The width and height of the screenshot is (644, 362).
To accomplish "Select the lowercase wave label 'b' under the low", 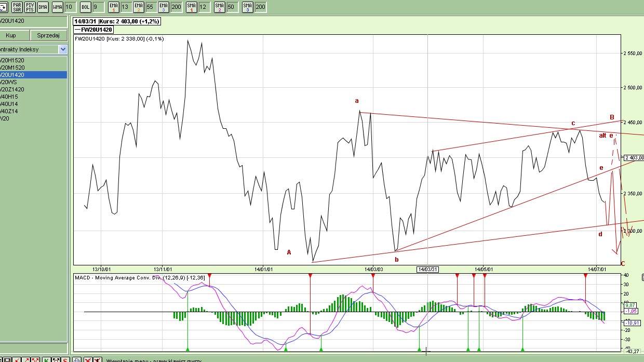I will [396, 259].
